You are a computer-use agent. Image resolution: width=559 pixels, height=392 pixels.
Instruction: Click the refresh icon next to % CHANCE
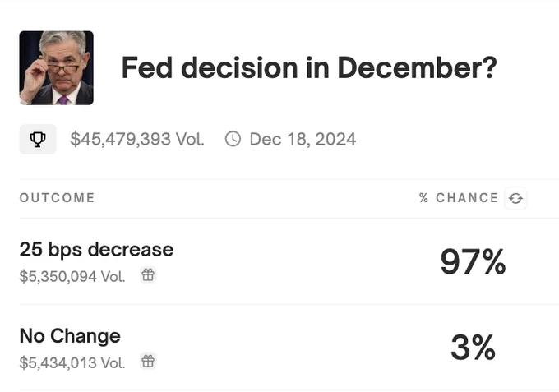515,198
